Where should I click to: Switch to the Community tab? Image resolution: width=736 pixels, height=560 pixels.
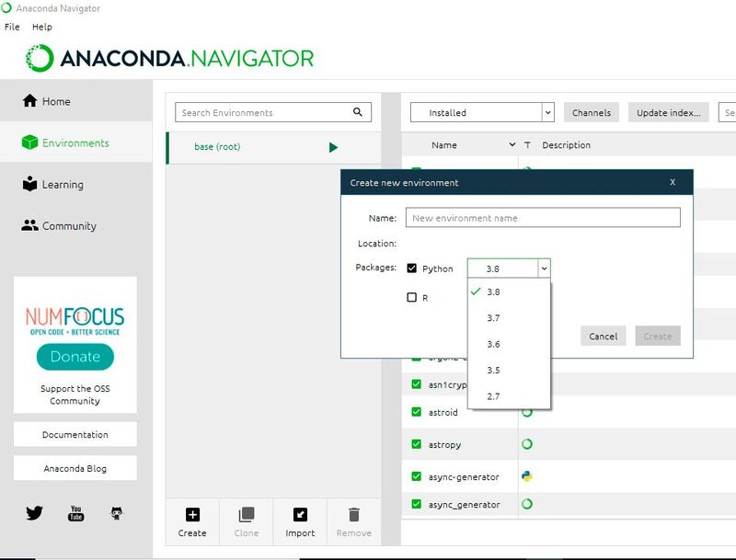[x=76, y=225]
